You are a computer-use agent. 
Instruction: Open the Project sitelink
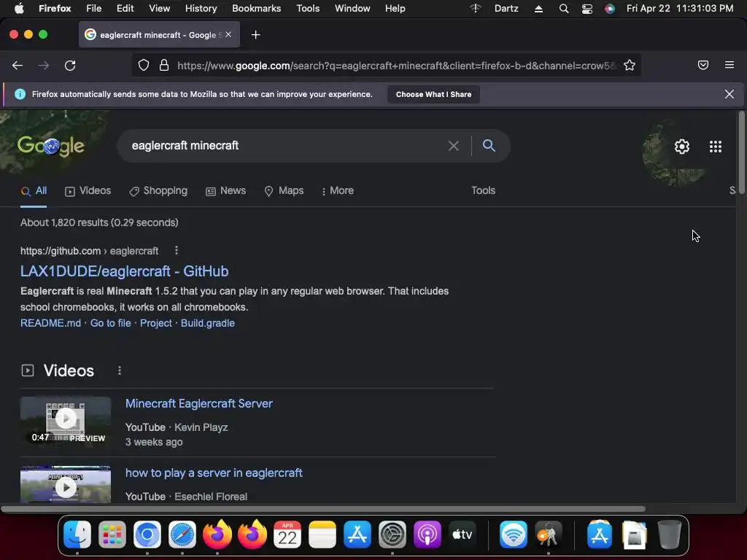(156, 323)
